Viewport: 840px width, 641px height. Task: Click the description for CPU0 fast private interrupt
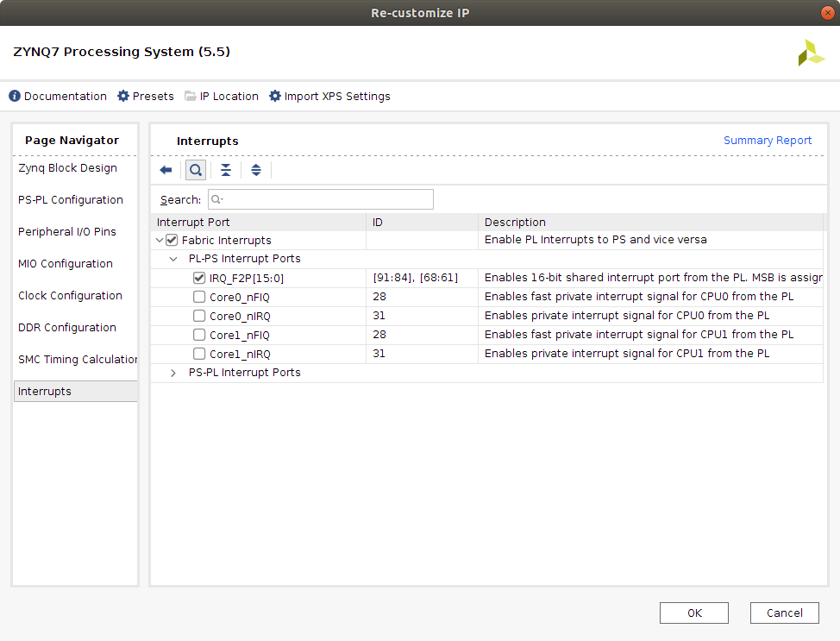[x=638, y=297]
